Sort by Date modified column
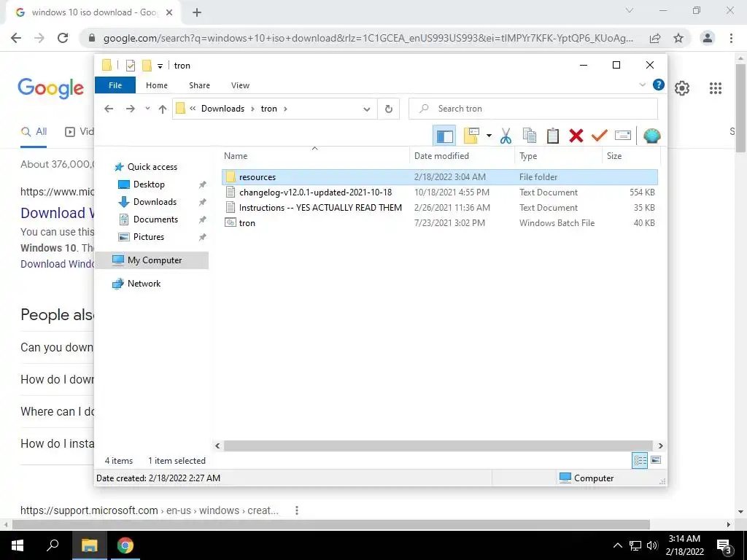747x560 pixels. click(x=462, y=156)
